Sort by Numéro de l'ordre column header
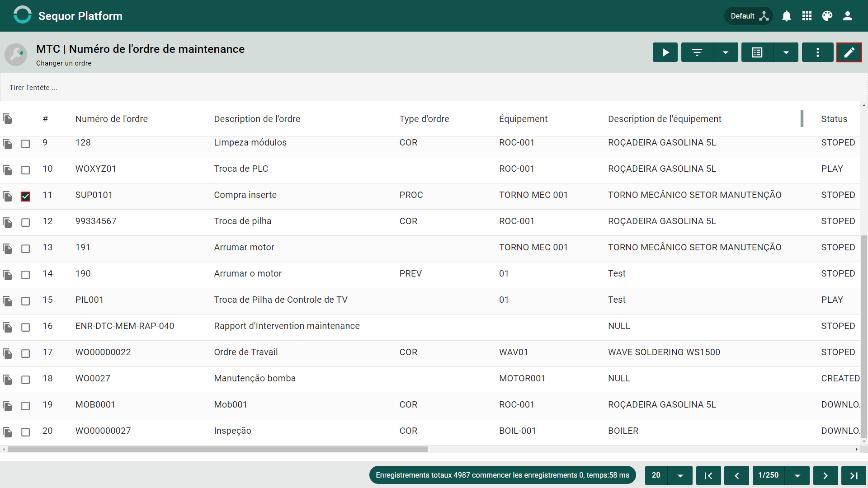This screenshot has height=488, width=868. pos(111,119)
